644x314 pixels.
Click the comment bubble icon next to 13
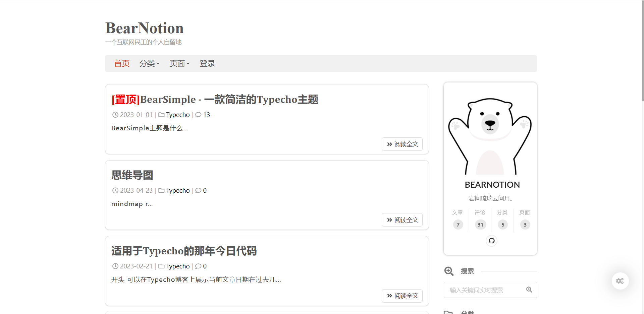(198, 115)
